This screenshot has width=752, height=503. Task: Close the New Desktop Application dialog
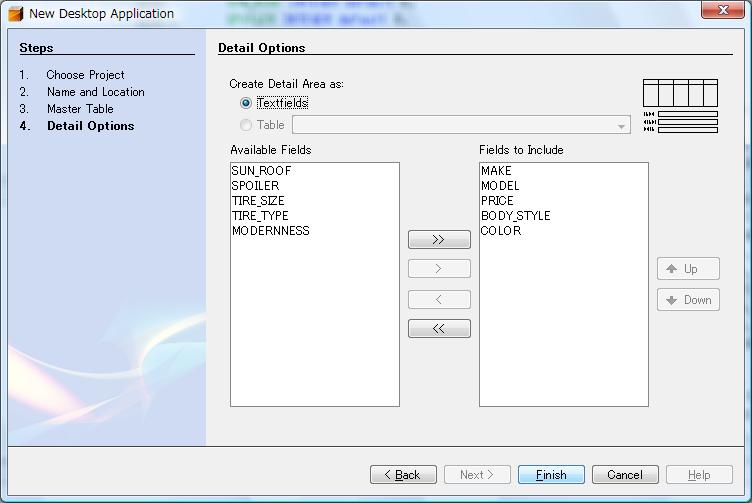click(722, 11)
